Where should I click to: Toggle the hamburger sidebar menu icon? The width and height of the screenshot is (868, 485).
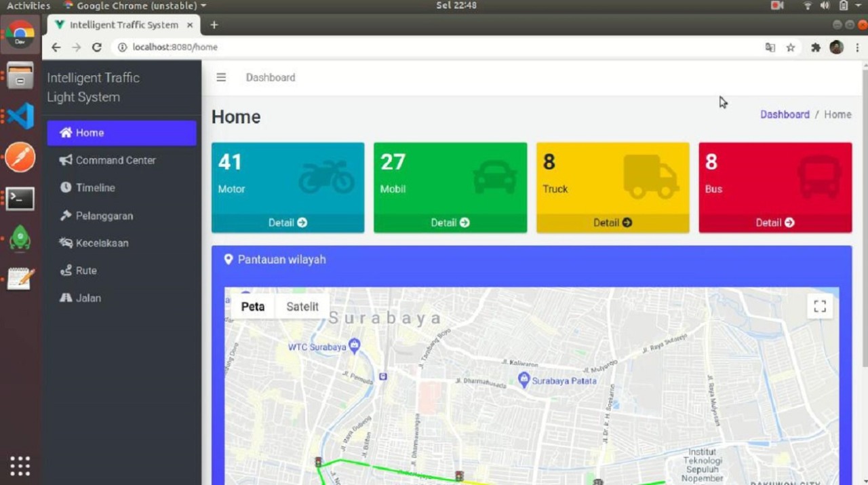click(x=221, y=77)
